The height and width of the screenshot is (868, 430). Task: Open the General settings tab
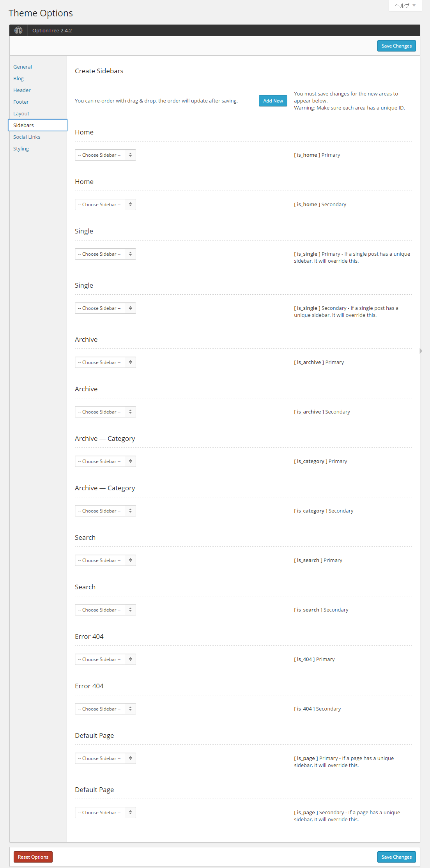coord(23,67)
